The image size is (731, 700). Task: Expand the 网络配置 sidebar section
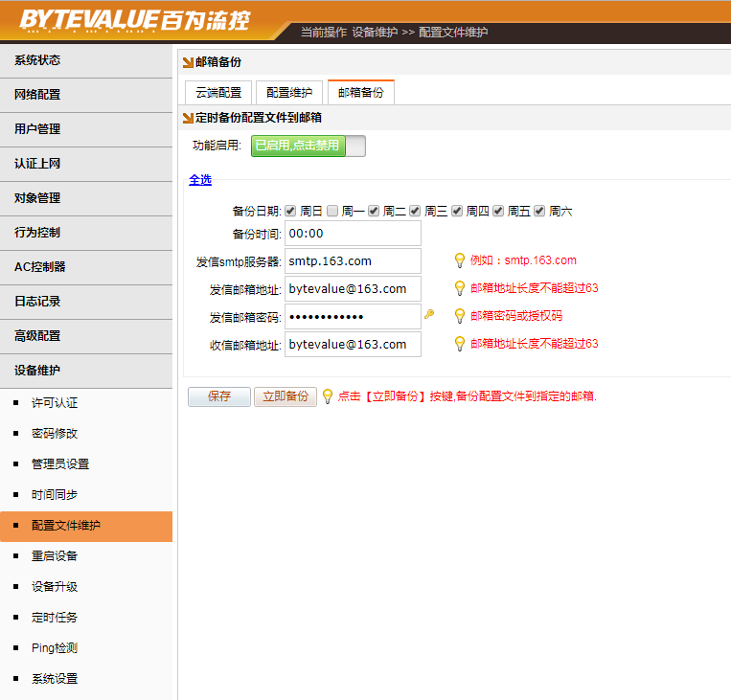[x=86, y=95]
